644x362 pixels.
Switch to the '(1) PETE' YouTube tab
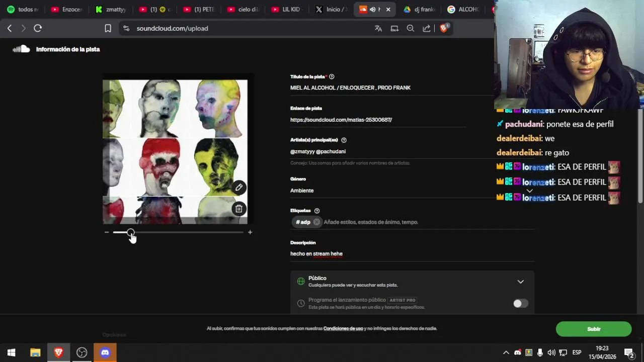click(x=199, y=10)
